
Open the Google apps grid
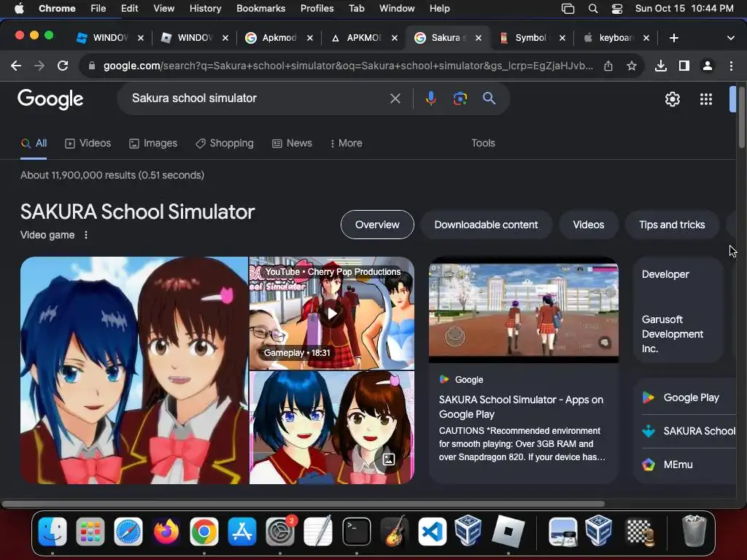(706, 99)
